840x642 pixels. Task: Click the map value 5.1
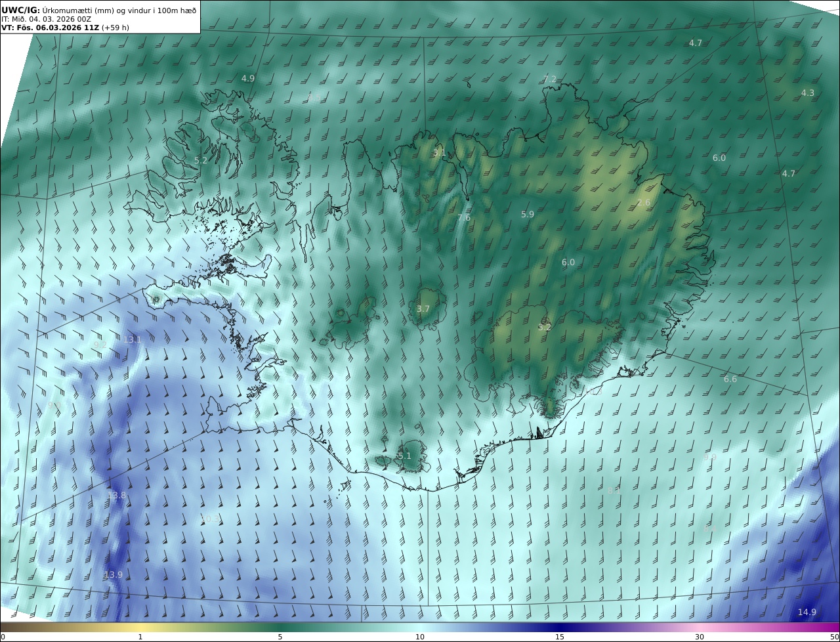pos(404,456)
